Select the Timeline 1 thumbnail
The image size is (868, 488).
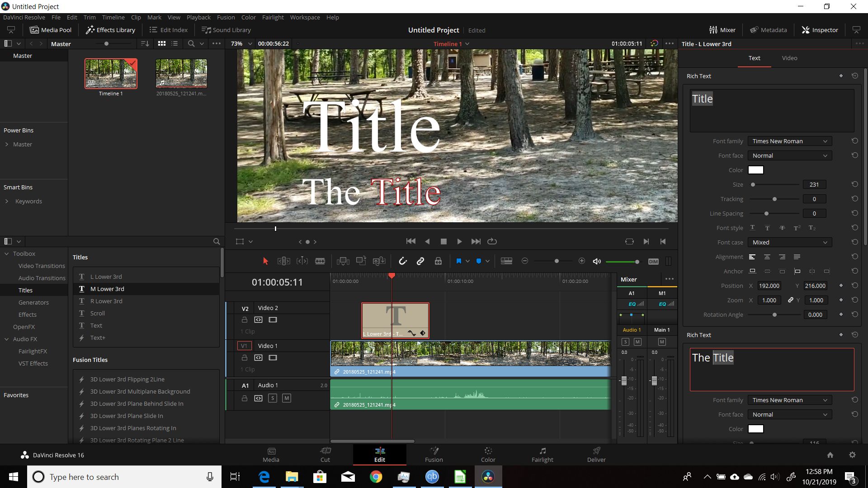(x=111, y=73)
